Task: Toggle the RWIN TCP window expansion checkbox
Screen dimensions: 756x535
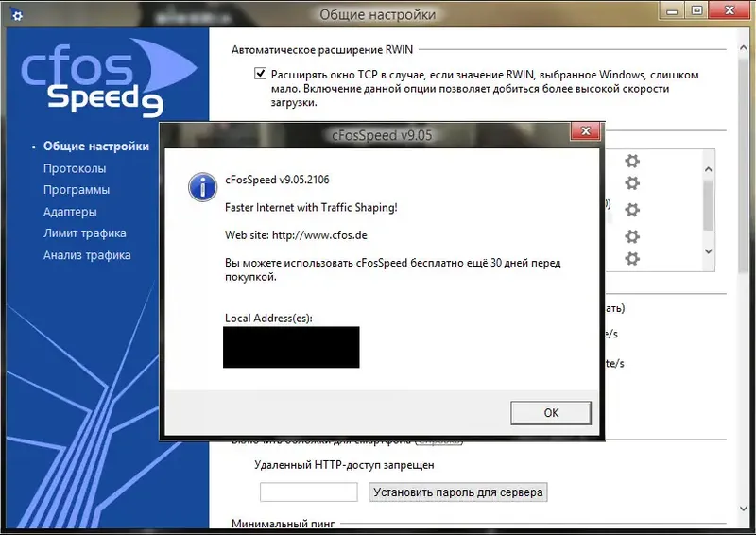Action: click(x=261, y=74)
